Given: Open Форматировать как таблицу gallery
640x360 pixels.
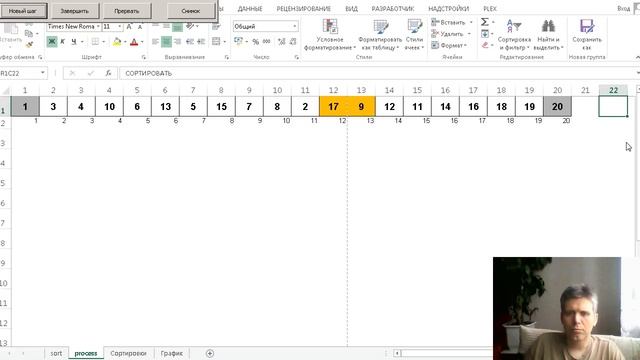Looking at the screenshot, I should 380,35.
